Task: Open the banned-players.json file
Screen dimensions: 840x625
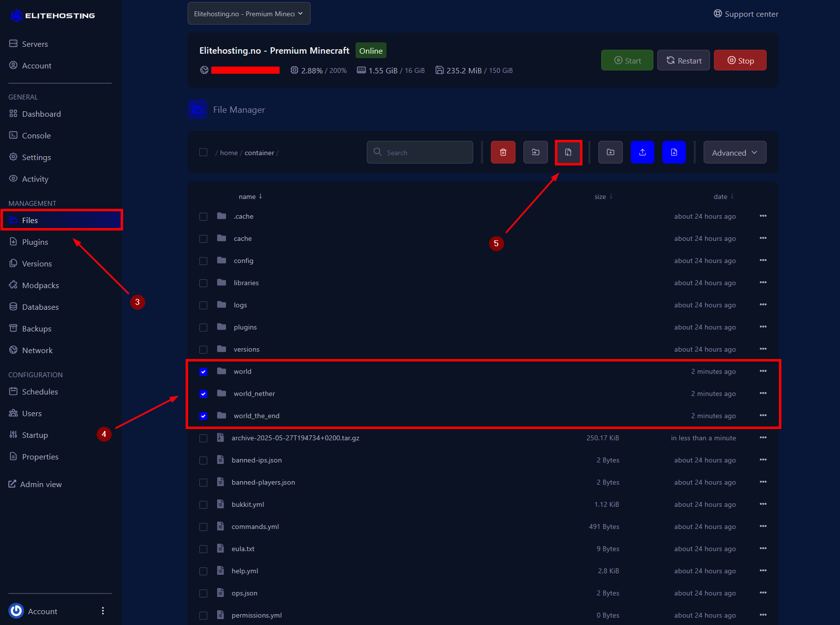Action: (263, 482)
